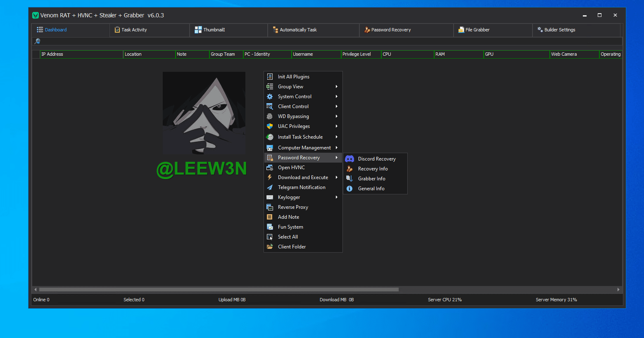Image resolution: width=644 pixels, height=338 pixels.
Task: Expand the Group View submenu arrow
Action: click(337, 87)
